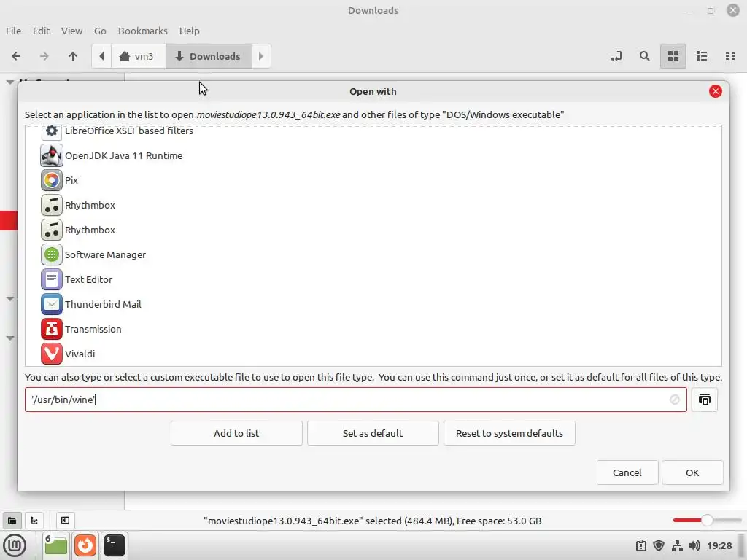This screenshot has width=747, height=560.
Task: Open search in file manager
Action: (645, 56)
